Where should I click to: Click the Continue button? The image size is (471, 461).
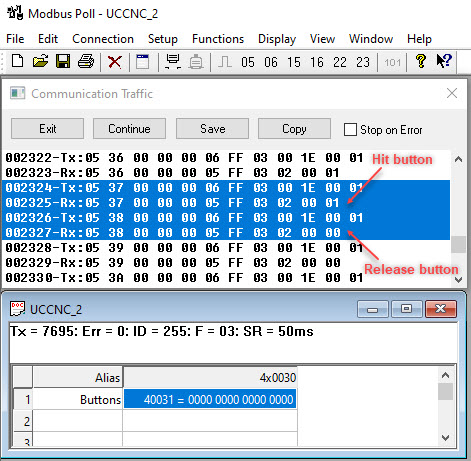point(129,129)
